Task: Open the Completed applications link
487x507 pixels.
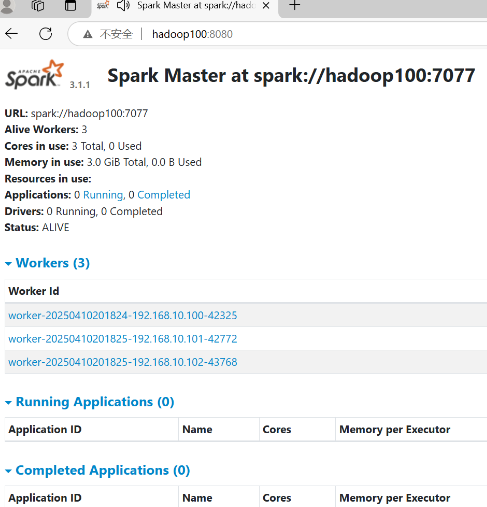Action: click(x=164, y=195)
